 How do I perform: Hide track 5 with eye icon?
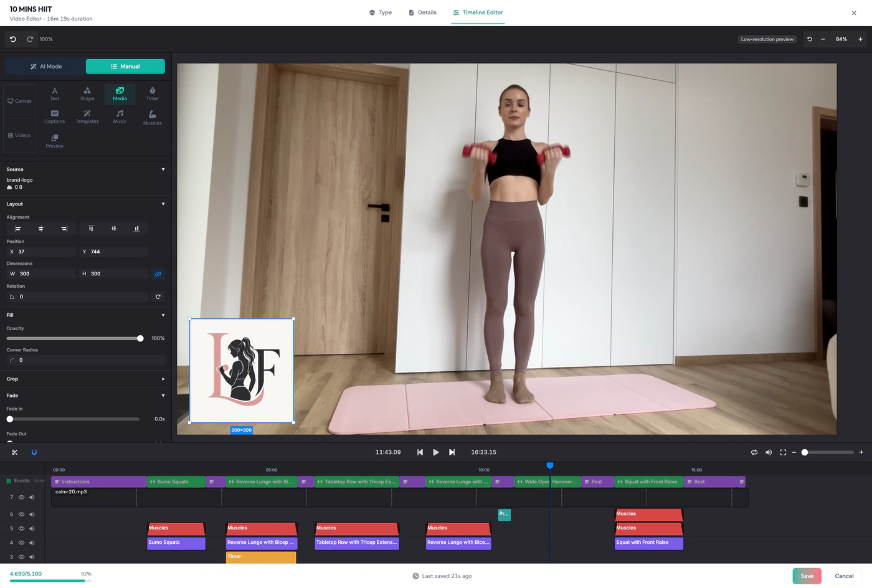pos(21,529)
